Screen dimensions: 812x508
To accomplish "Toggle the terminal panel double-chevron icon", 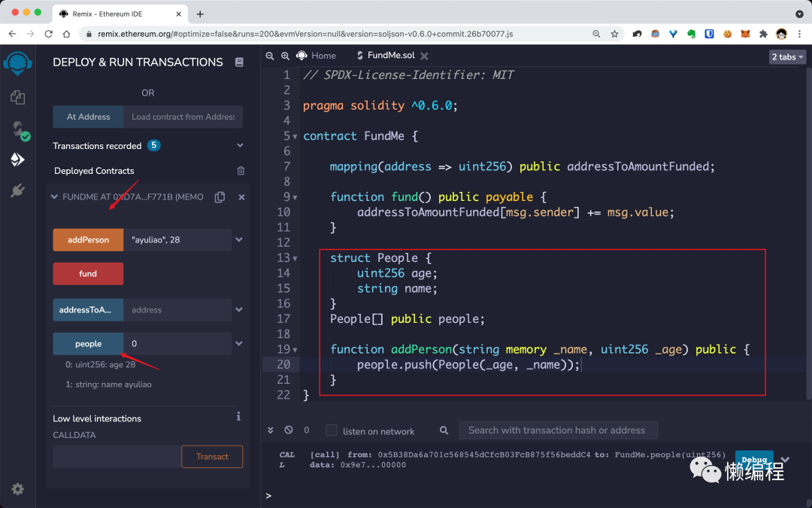I will click(271, 430).
